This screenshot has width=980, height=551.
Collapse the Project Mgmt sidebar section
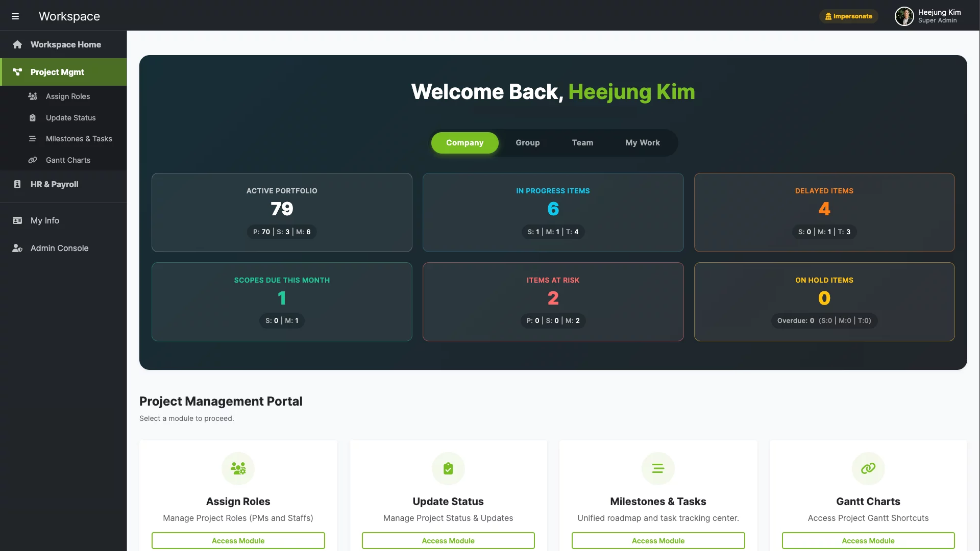point(63,72)
